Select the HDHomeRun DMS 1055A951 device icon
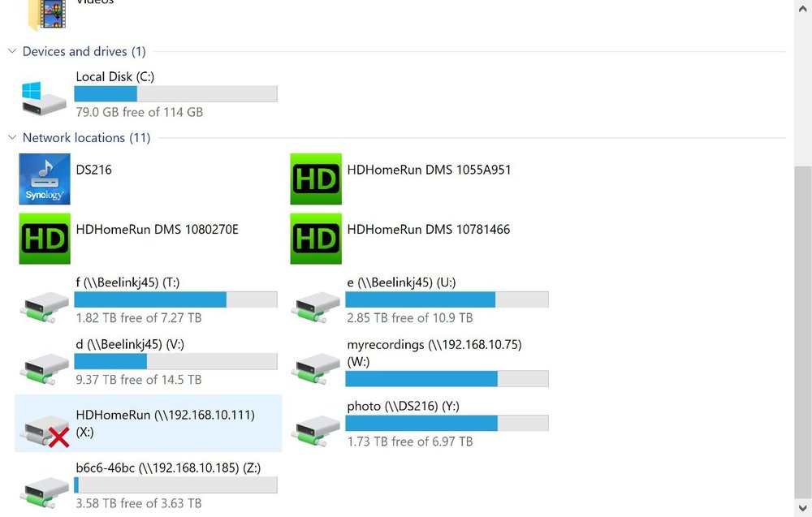This screenshot has height=517, width=812. (x=315, y=179)
